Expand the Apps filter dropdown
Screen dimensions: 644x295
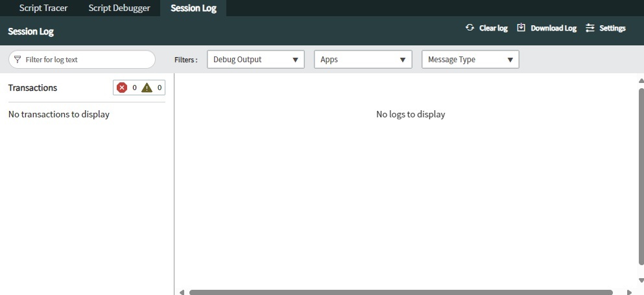[363, 60]
